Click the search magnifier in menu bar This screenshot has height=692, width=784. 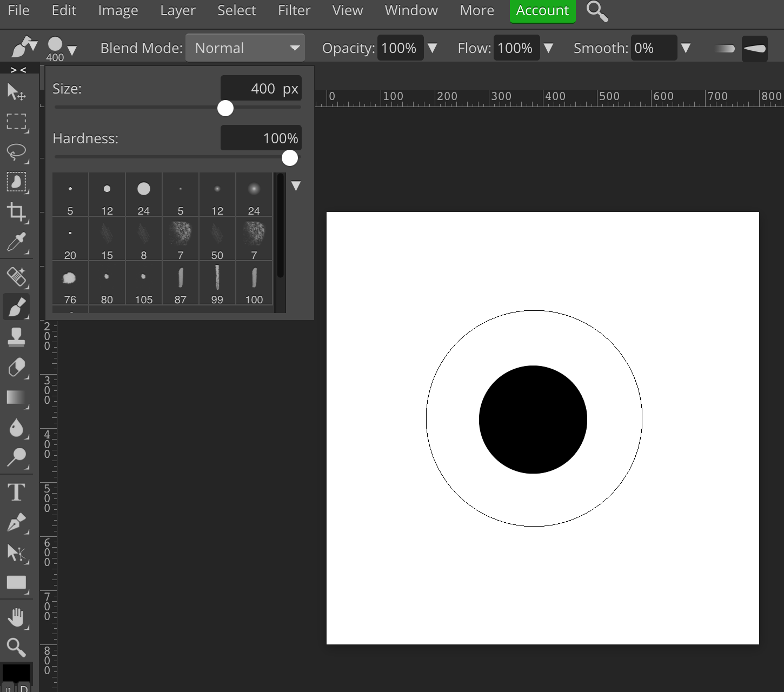[x=597, y=10]
